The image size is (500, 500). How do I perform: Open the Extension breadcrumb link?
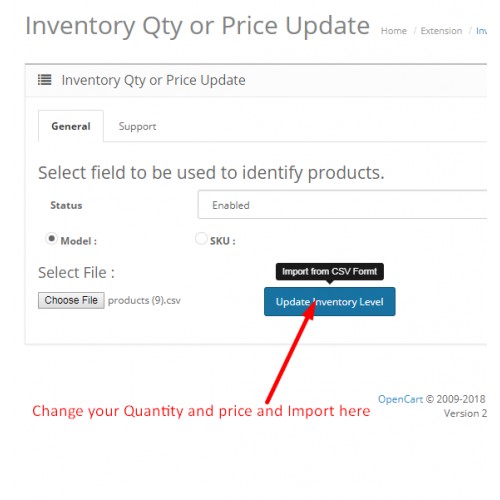coord(441,31)
